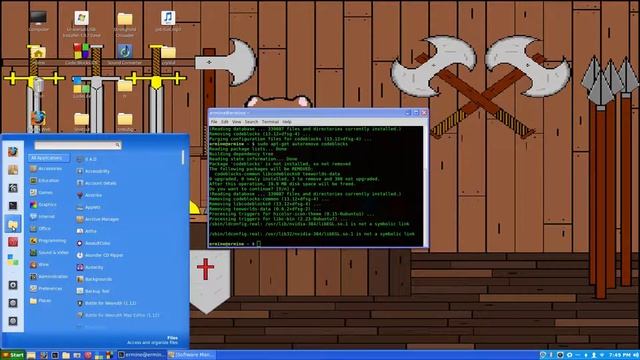This screenshot has height=360, width=640.
Task: Click the terminal window title bar
Action: click(x=306, y=113)
